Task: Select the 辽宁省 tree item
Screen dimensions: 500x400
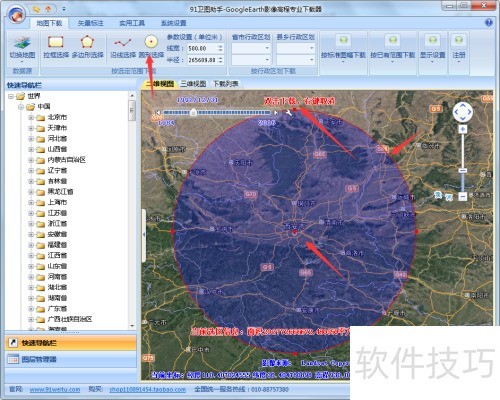Action: (57, 171)
